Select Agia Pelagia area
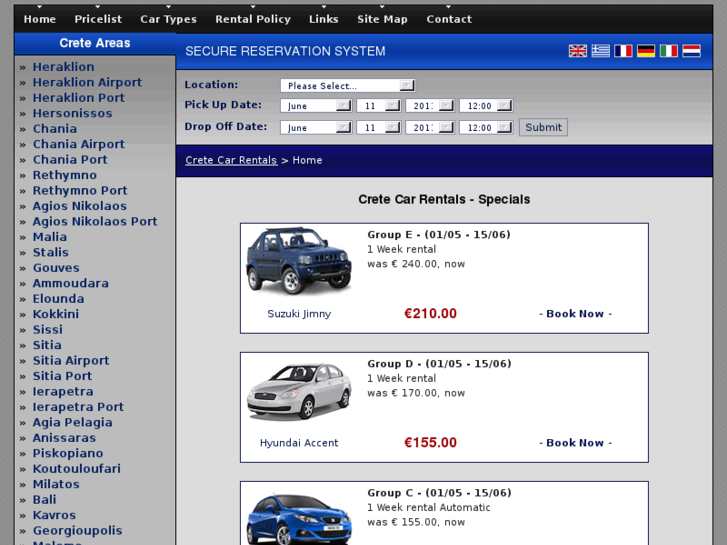This screenshot has height=545, width=727. 72,423
